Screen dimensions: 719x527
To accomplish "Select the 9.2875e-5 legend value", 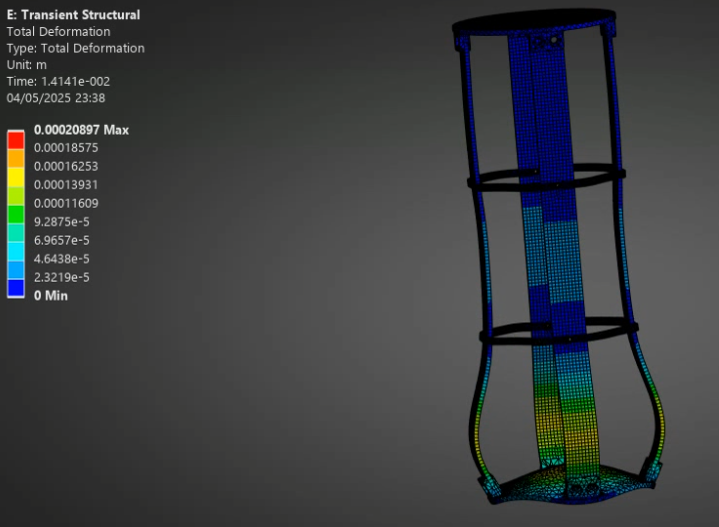I will [62, 222].
